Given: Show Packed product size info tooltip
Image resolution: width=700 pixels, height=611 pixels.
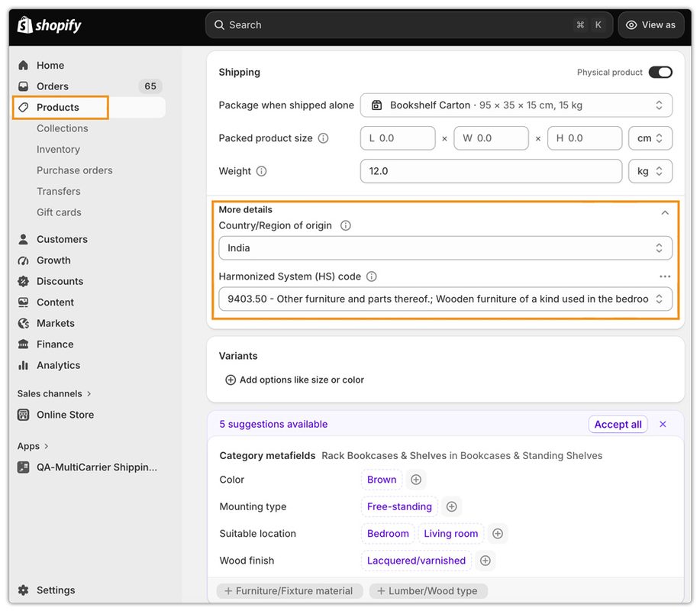Looking at the screenshot, I should [323, 138].
